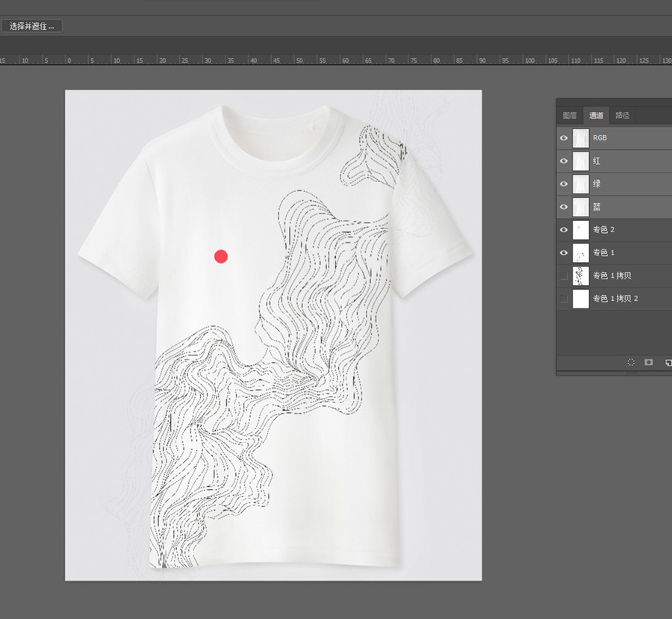Viewport: 672px width, 619px height.
Task: Save selection as channel icon
Action: pos(649,362)
